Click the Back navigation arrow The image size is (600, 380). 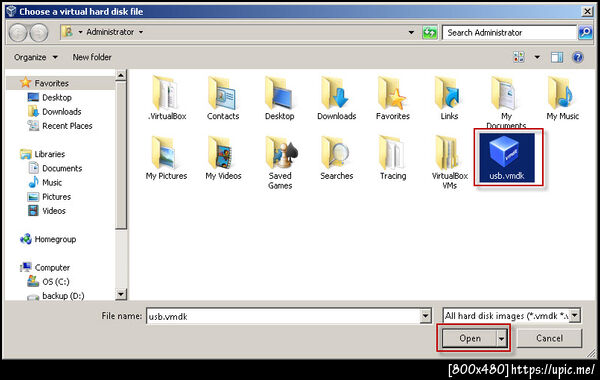point(18,33)
